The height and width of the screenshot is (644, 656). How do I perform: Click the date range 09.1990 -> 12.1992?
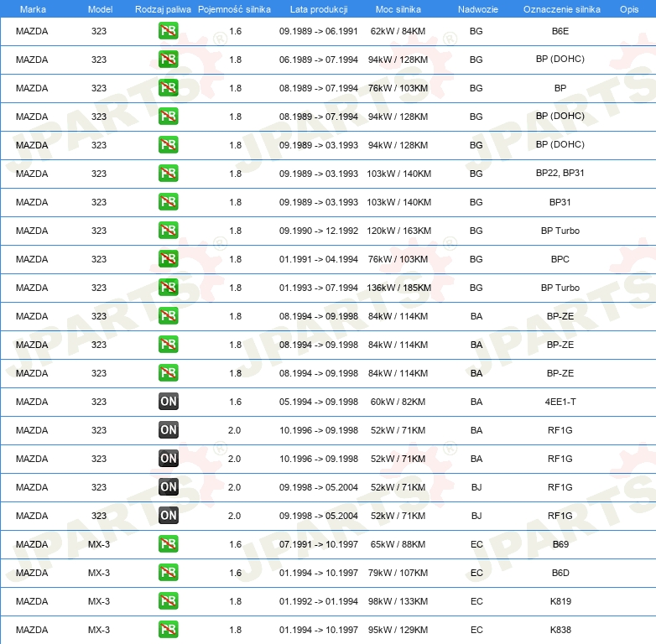pyautogui.click(x=319, y=231)
